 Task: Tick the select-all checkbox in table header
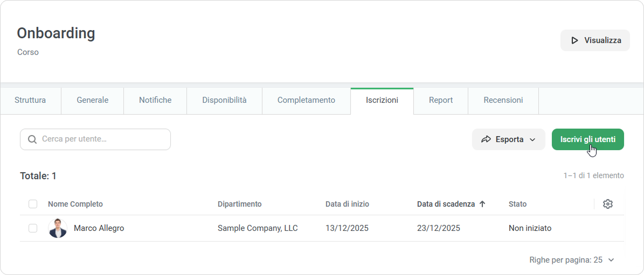coord(33,204)
